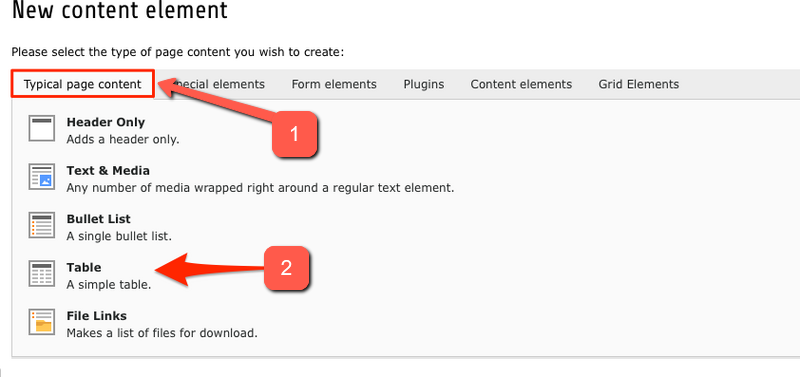Click the Table element icon
This screenshot has height=377, width=800.
(41, 274)
